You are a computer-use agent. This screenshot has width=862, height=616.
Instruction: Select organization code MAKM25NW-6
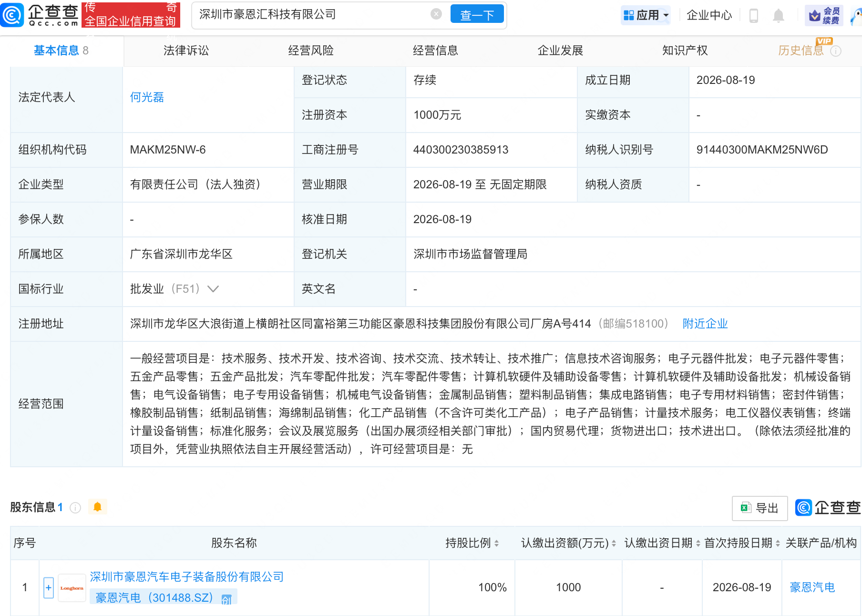168,150
